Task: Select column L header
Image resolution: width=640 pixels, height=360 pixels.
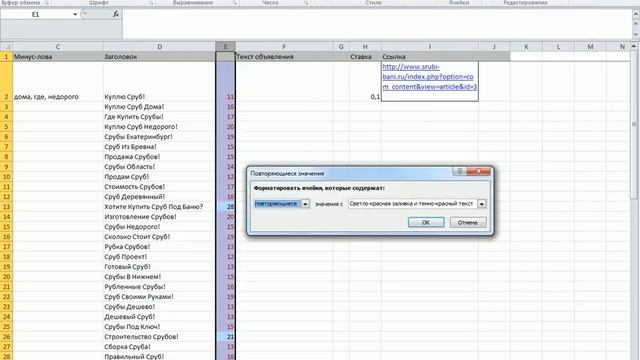Action: (x=558, y=47)
